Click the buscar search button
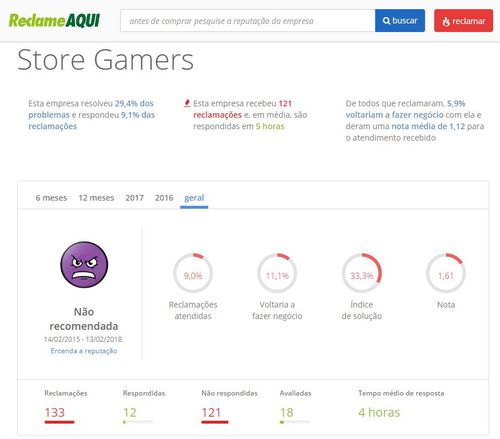The height and width of the screenshot is (439, 500). click(x=400, y=21)
